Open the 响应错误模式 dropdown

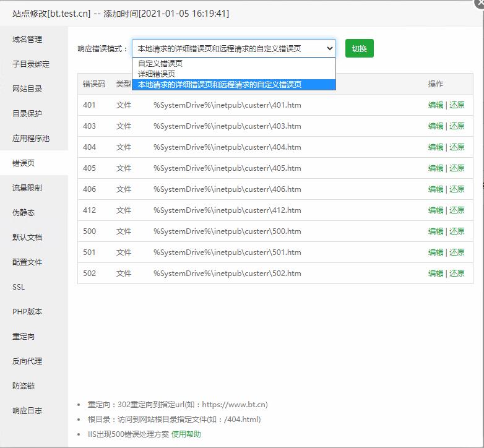point(233,48)
